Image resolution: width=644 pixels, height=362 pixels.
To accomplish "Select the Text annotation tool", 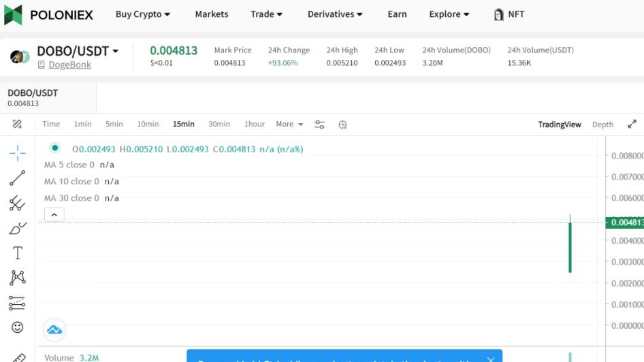I will 18,253.
